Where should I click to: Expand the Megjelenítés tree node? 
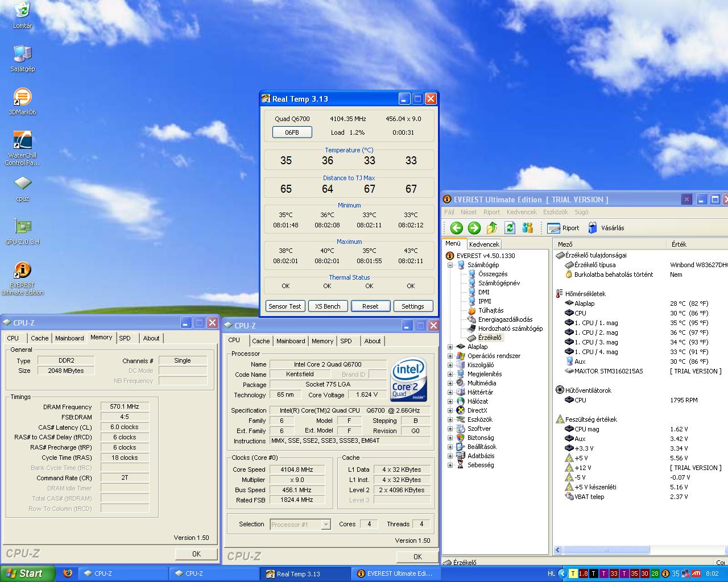450,374
